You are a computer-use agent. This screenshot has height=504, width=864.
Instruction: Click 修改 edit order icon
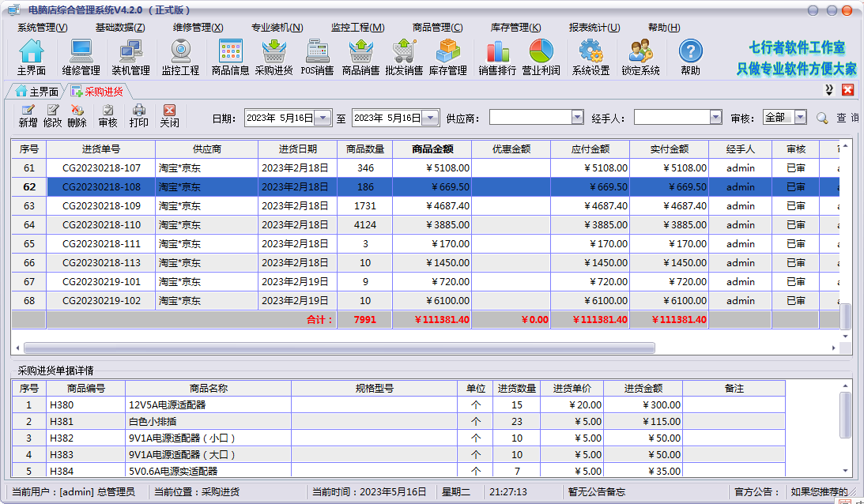click(x=52, y=116)
